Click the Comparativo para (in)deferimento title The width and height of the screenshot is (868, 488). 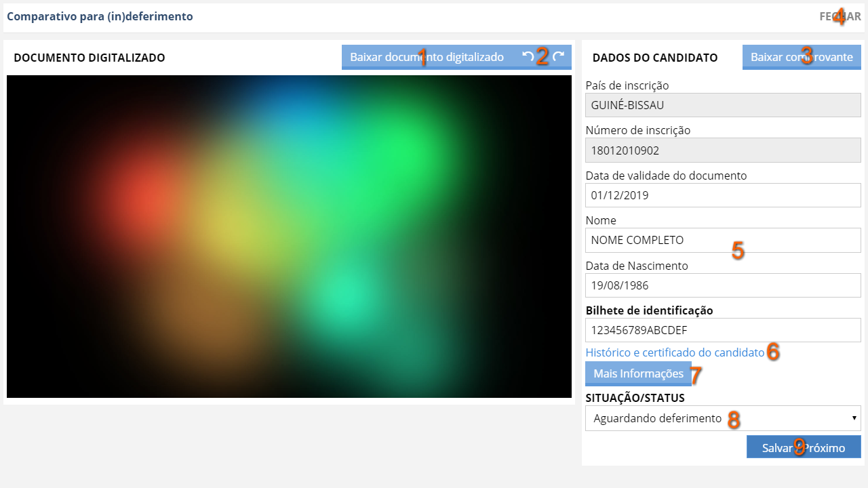100,16
